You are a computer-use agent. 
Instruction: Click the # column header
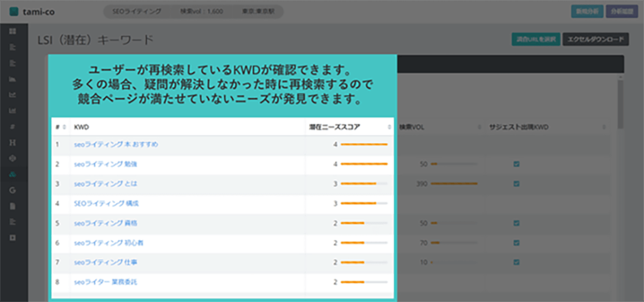(x=57, y=127)
